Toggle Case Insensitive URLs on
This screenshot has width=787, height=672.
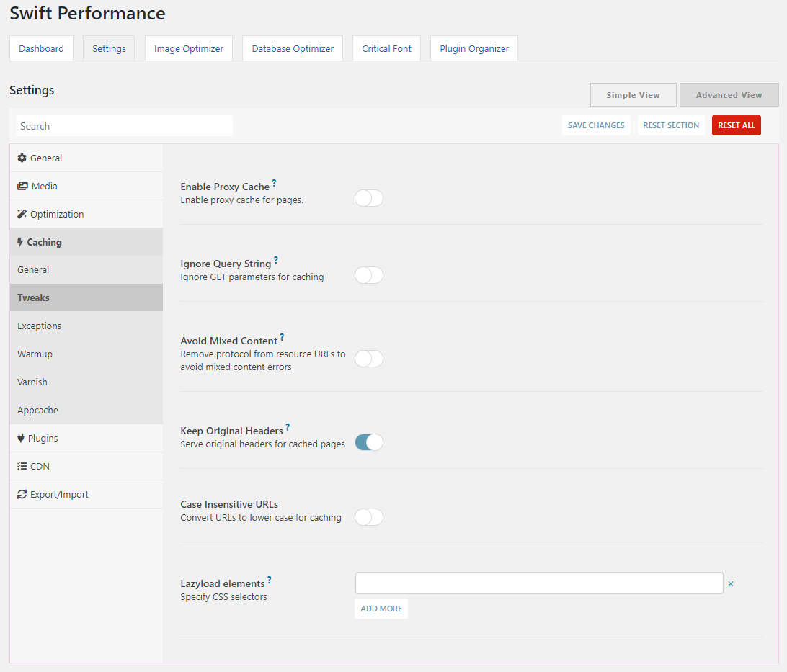(369, 517)
